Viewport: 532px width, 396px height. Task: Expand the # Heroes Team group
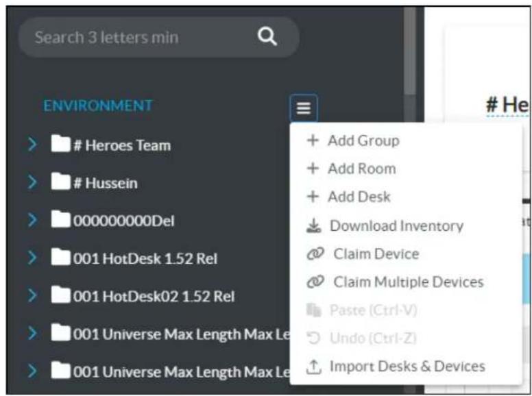coord(32,145)
